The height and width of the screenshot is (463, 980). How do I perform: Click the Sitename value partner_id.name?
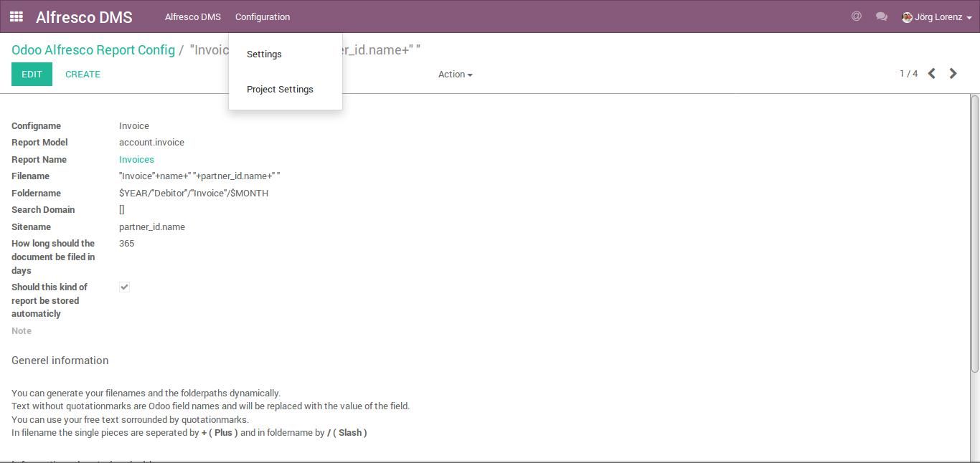point(152,227)
